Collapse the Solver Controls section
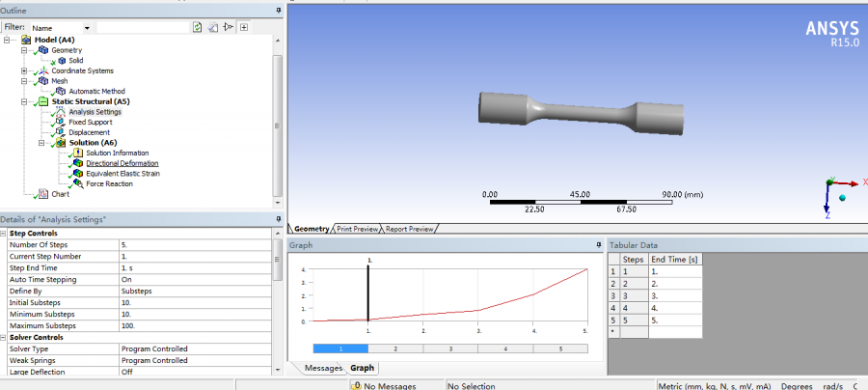The width and height of the screenshot is (868, 390). pos(4,337)
